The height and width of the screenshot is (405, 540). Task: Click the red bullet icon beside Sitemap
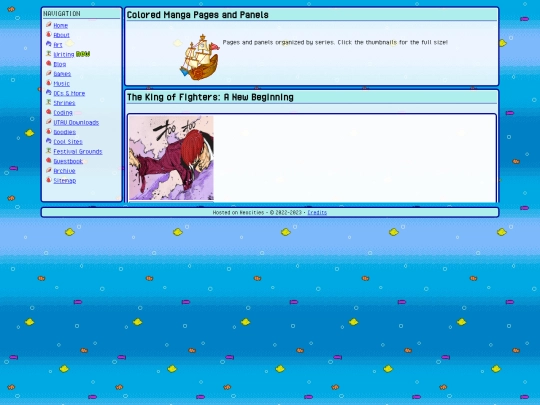tap(49, 180)
